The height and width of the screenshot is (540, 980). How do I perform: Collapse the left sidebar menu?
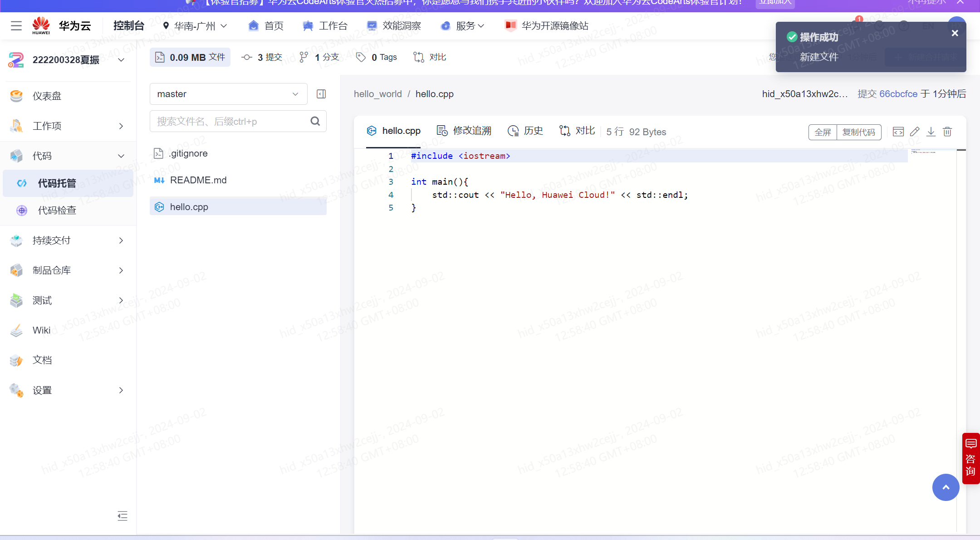[122, 516]
